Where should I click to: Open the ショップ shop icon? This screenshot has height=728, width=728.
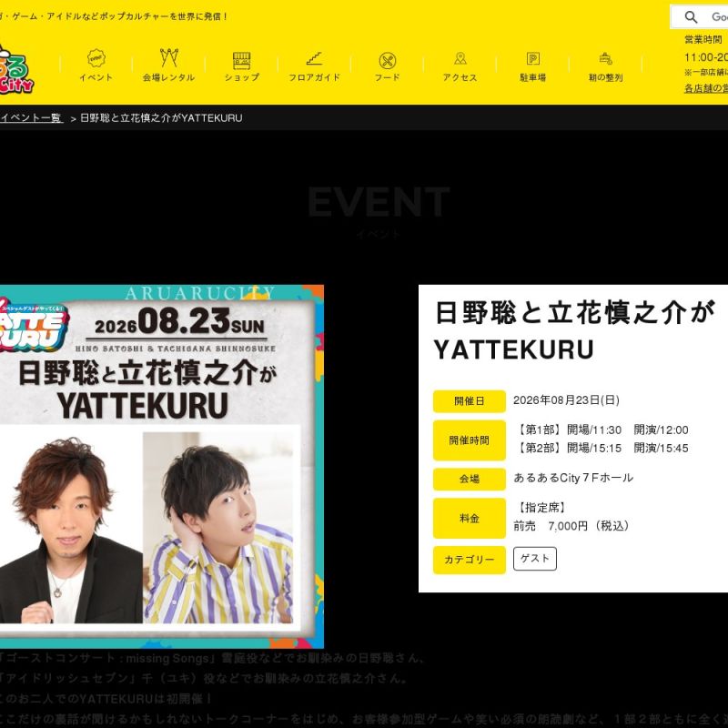[x=241, y=60]
